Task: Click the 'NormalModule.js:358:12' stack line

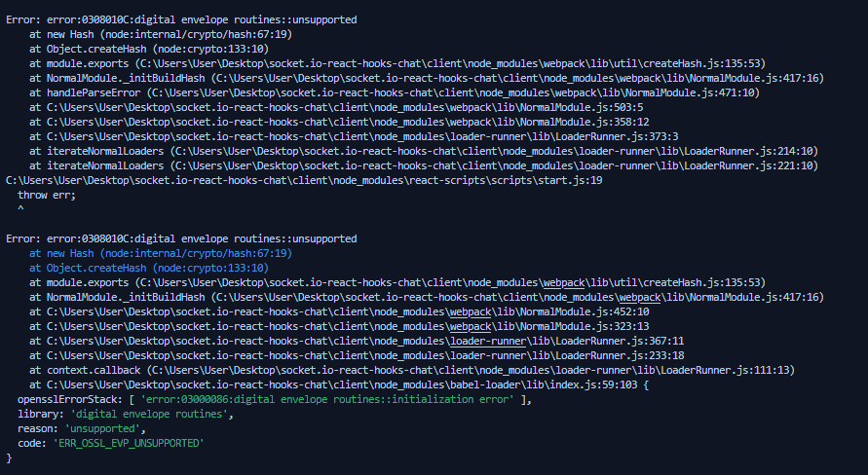Action: pyautogui.click(x=339, y=122)
